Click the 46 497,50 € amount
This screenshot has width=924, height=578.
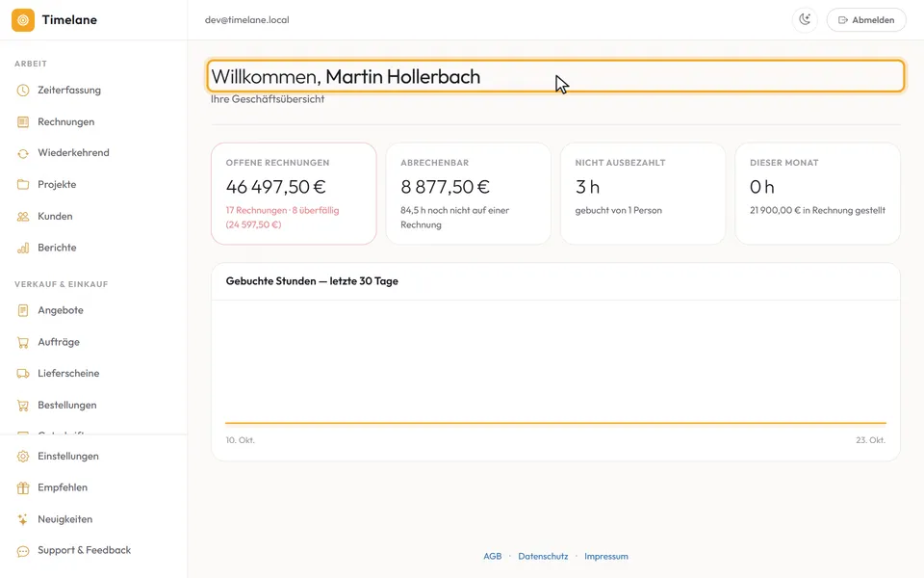[276, 187]
